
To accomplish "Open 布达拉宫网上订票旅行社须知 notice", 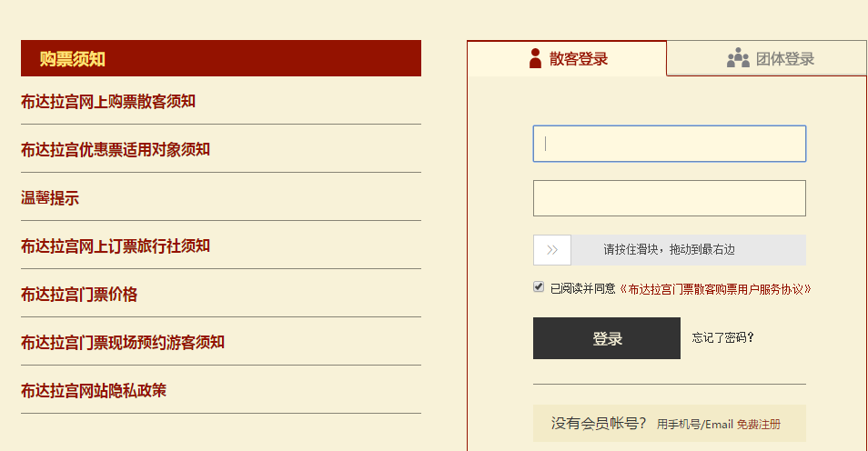I will pyautogui.click(x=116, y=246).
